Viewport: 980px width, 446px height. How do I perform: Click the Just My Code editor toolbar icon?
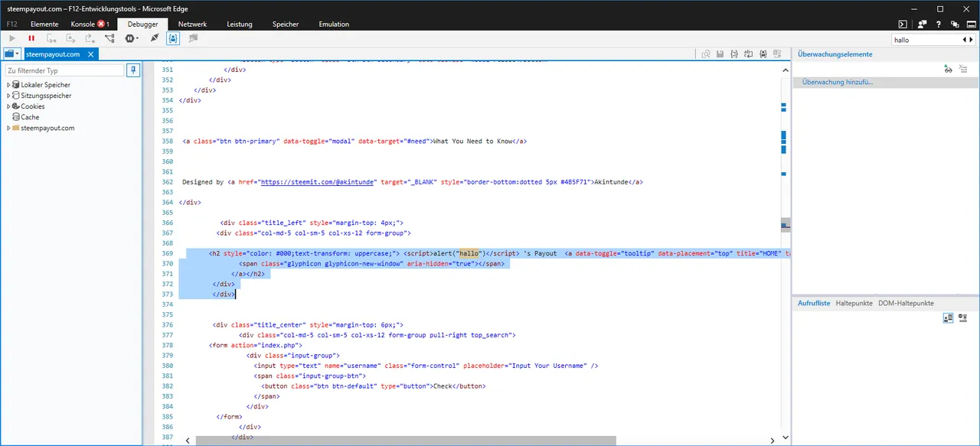click(x=763, y=54)
